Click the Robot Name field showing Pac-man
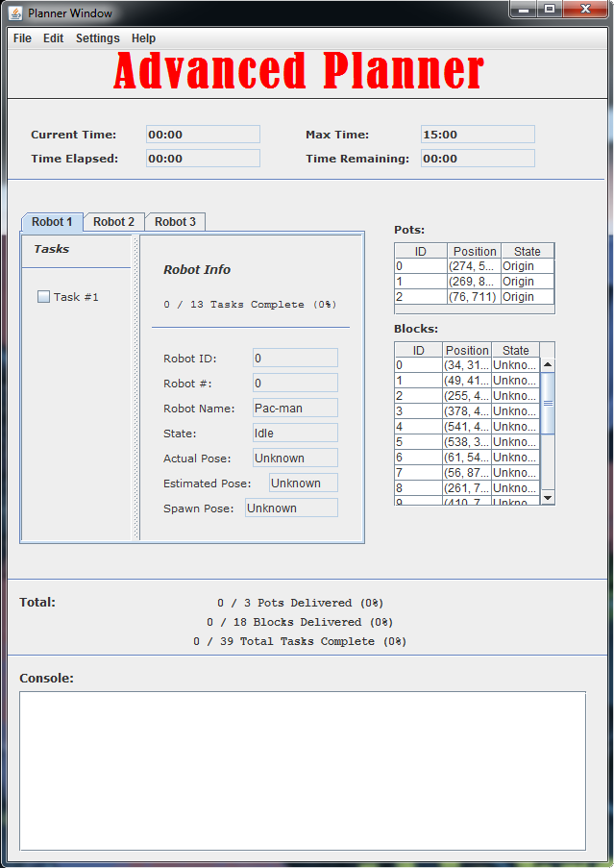This screenshot has width=614, height=868. pyautogui.click(x=295, y=409)
